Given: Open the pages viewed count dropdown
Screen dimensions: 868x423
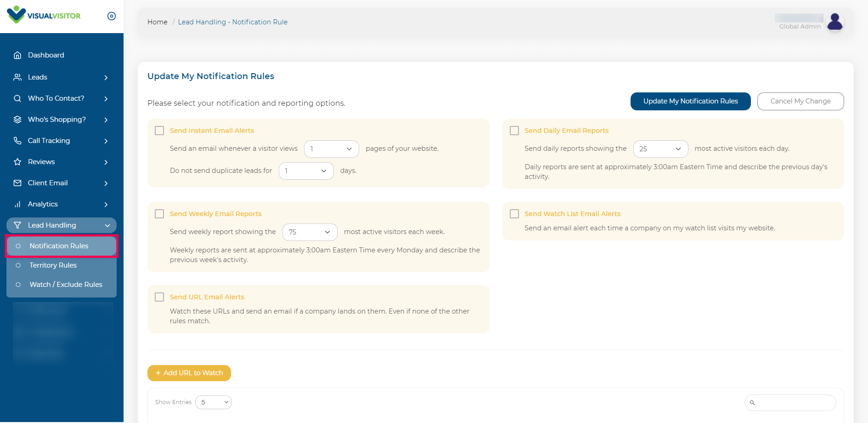Looking at the screenshot, I should 332,149.
